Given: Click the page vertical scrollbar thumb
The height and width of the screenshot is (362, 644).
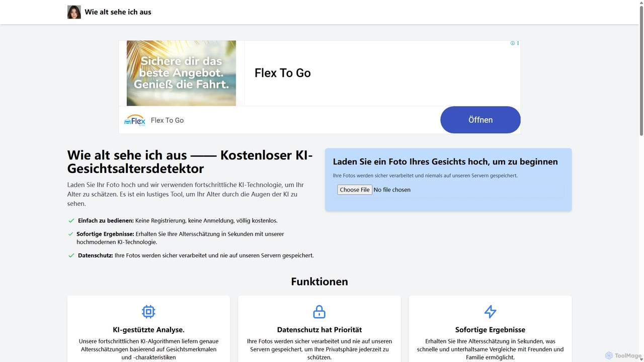Looking at the screenshot, I should coord(641,70).
